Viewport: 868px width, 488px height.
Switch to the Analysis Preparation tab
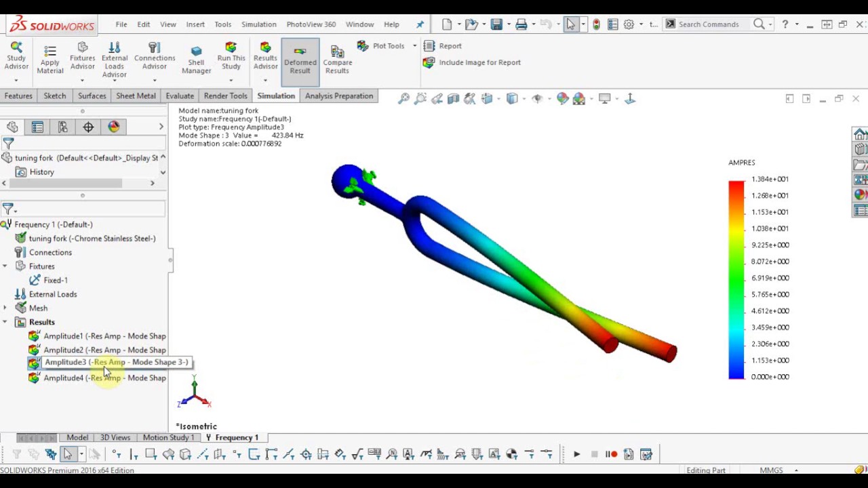point(339,96)
